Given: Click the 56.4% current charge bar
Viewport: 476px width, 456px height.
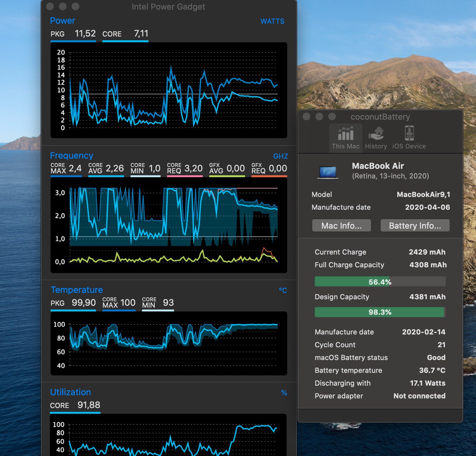Looking at the screenshot, I should [x=380, y=282].
